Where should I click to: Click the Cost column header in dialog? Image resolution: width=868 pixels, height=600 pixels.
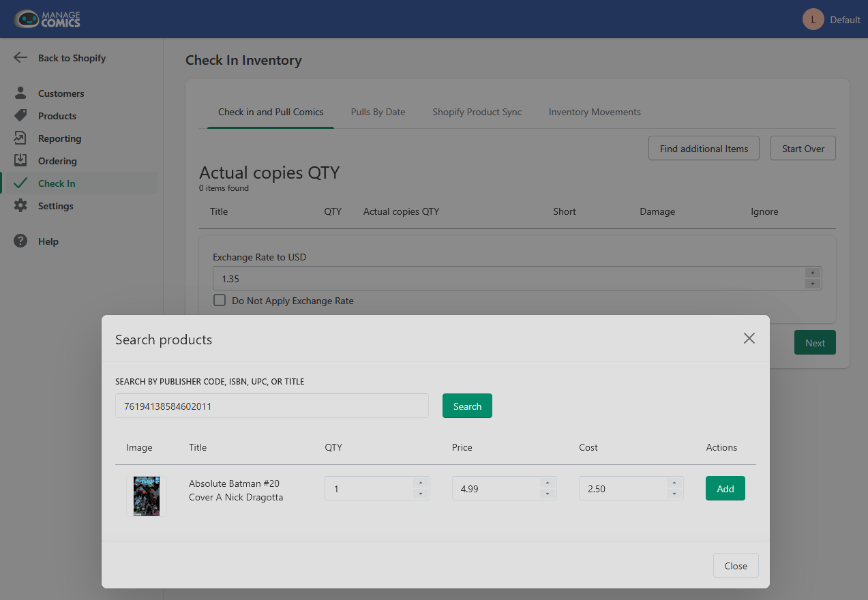tap(588, 447)
